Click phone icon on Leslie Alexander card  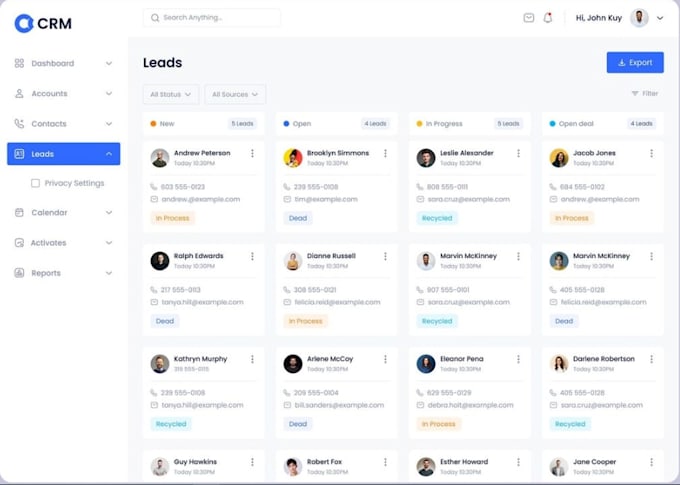point(420,187)
